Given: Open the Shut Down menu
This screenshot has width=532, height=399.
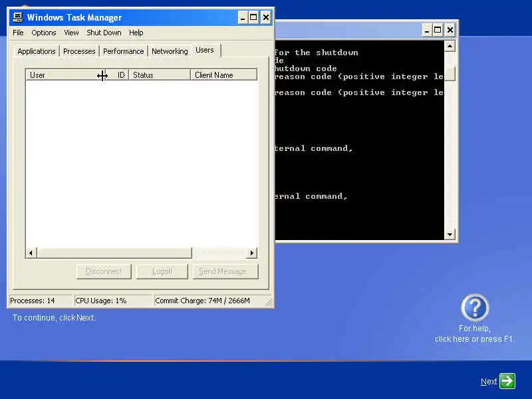Looking at the screenshot, I should pos(104,33).
